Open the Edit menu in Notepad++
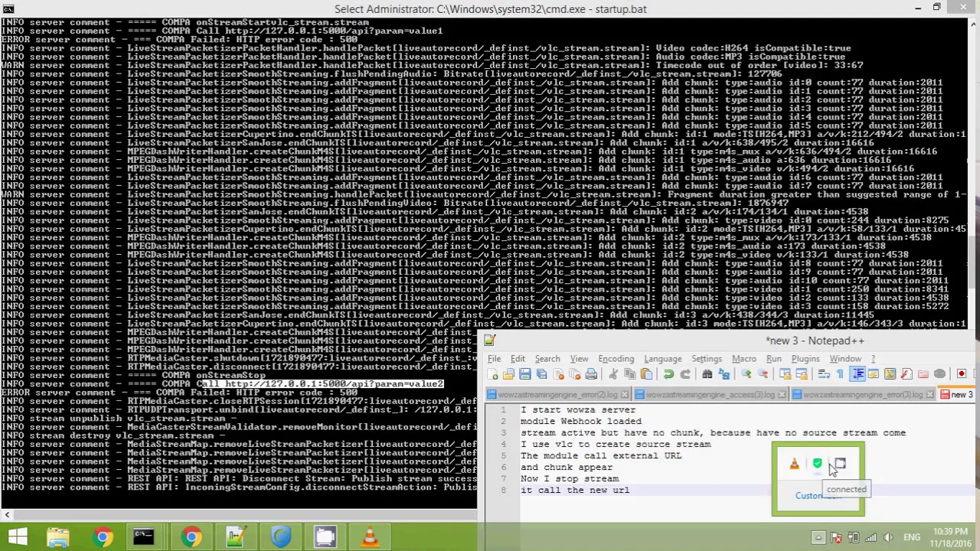This screenshot has width=980, height=551. tap(518, 359)
